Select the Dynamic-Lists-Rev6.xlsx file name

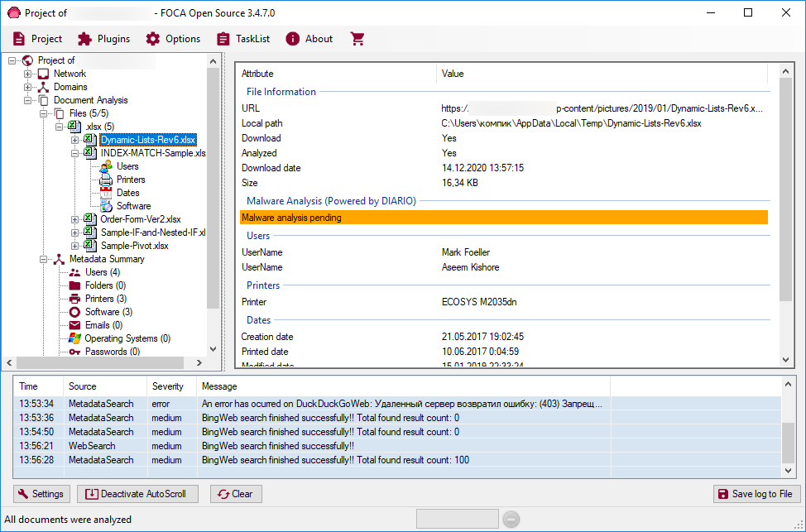pos(148,140)
